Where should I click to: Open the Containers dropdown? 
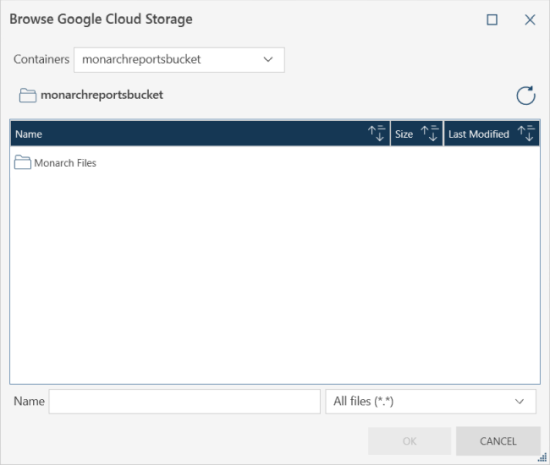[x=179, y=60]
